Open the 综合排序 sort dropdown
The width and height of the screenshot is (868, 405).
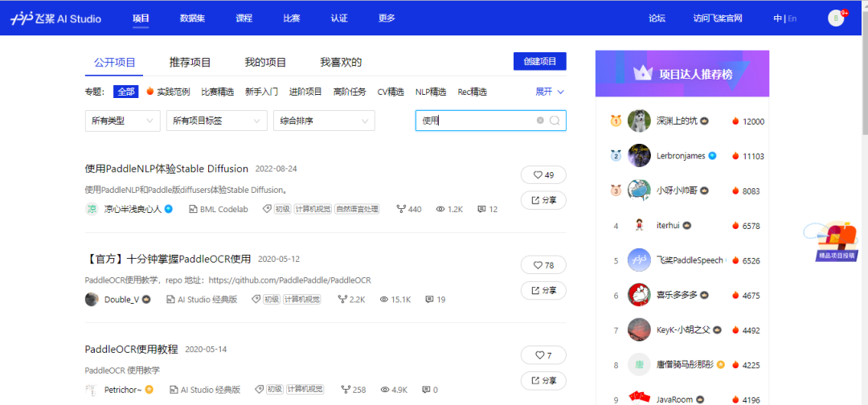coord(324,121)
